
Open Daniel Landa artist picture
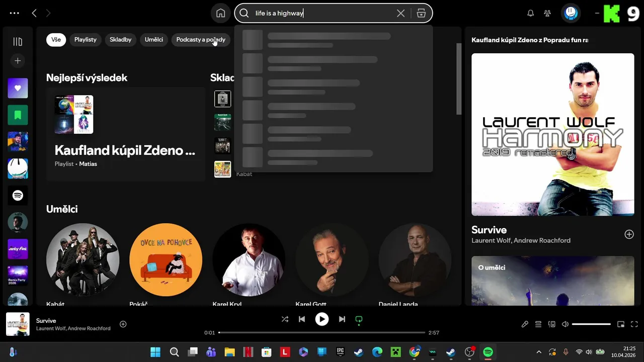tap(415, 260)
